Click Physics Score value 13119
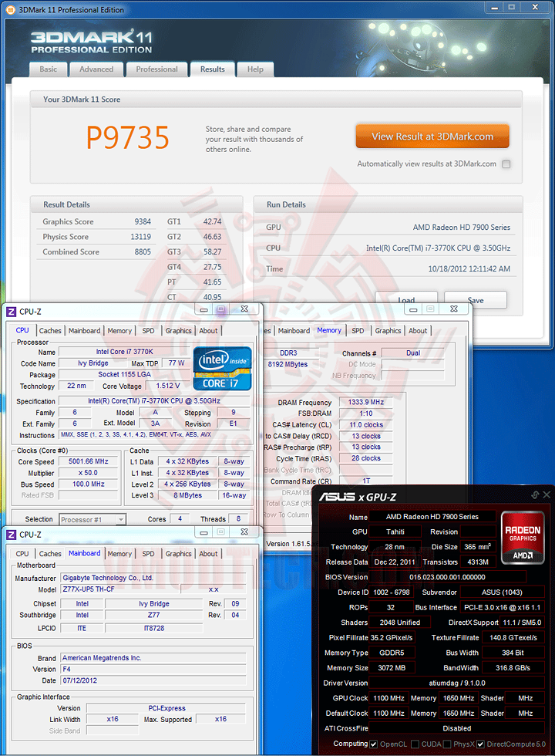The image size is (555, 756). click(140, 237)
